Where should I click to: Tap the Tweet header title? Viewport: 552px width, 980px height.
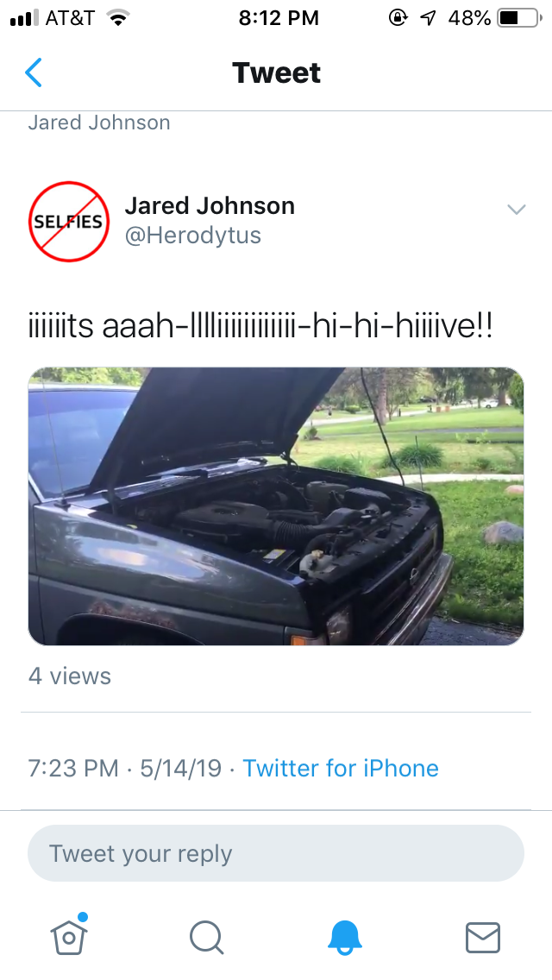(276, 72)
